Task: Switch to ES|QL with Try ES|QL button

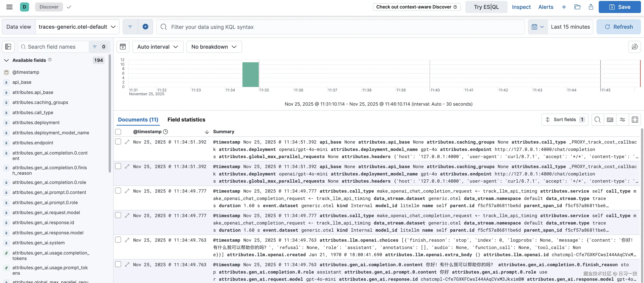Action: [x=486, y=7]
